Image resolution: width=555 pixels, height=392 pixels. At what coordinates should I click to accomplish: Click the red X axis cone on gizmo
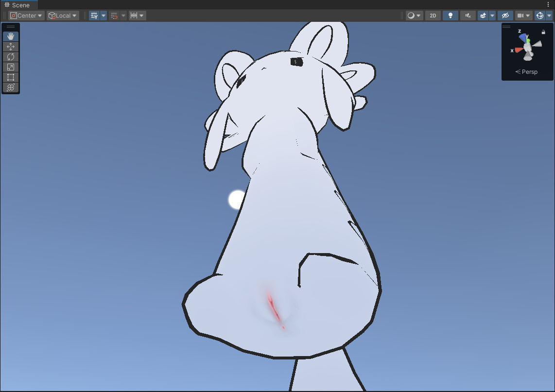pyautogui.click(x=519, y=50)
